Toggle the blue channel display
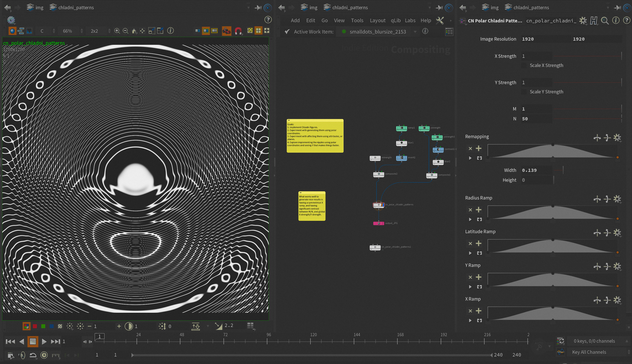The width and height of the screenshot is (632, 364). 52,326
